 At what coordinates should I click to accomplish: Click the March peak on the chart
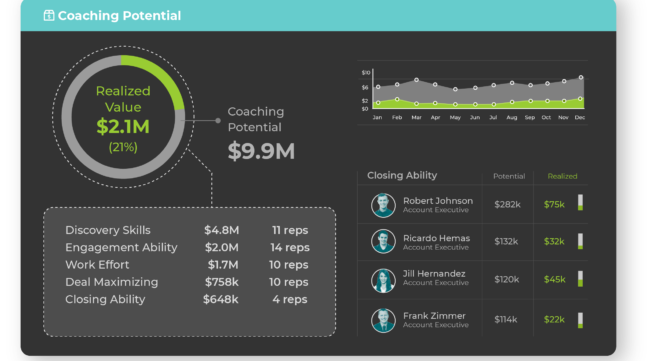coord(416,80)
